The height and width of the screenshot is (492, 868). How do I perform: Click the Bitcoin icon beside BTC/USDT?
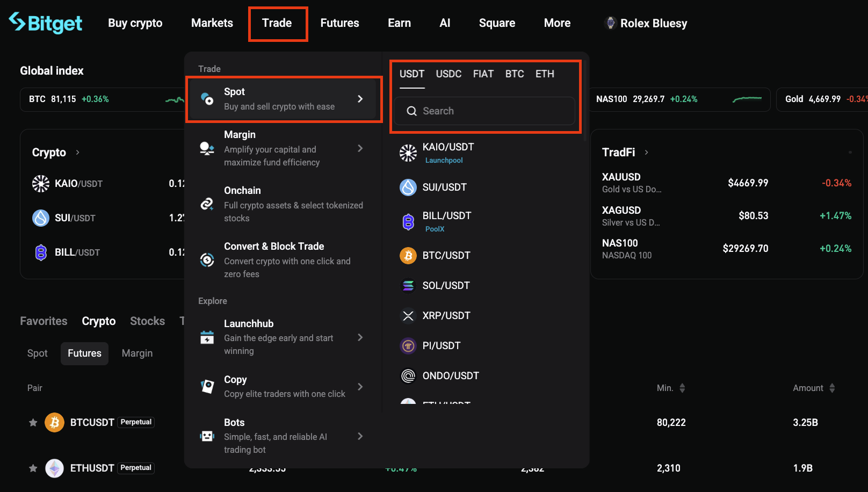(x=408, y=256)
